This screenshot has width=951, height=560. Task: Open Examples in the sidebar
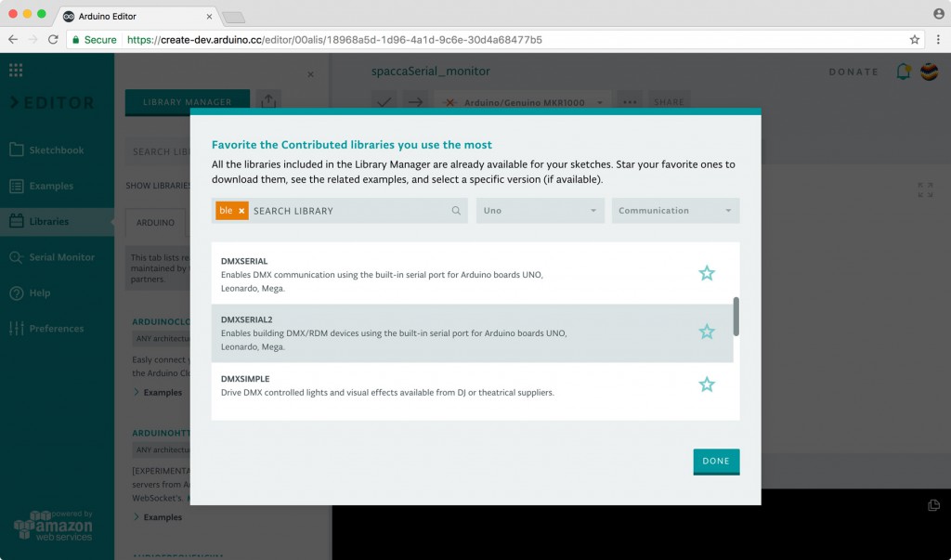[x=50, y=186]
